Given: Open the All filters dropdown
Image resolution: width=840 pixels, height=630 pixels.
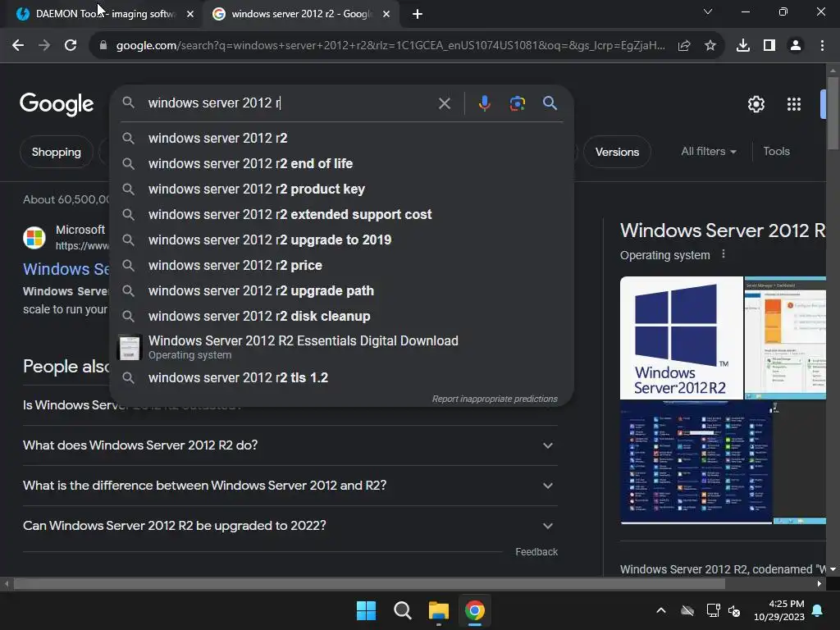Looking at the screenshot, I should point(708,152).
